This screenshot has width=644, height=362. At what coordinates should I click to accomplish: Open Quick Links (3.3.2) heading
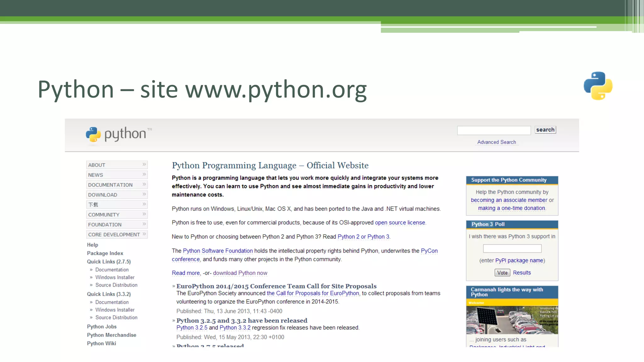pos(109,294)
